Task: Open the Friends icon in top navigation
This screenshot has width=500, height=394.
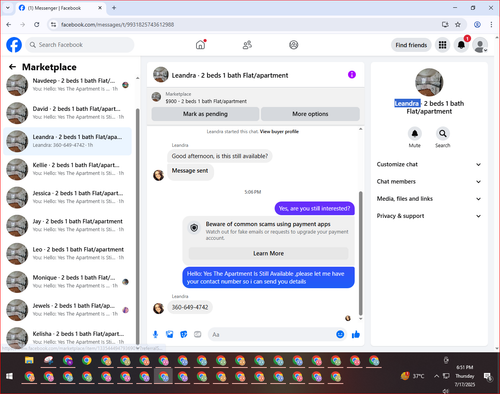Action: click(x=247, y=45)
